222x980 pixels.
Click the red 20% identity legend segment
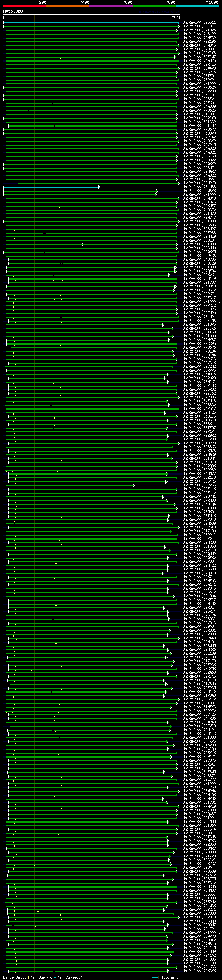click(x=25, y=6)
